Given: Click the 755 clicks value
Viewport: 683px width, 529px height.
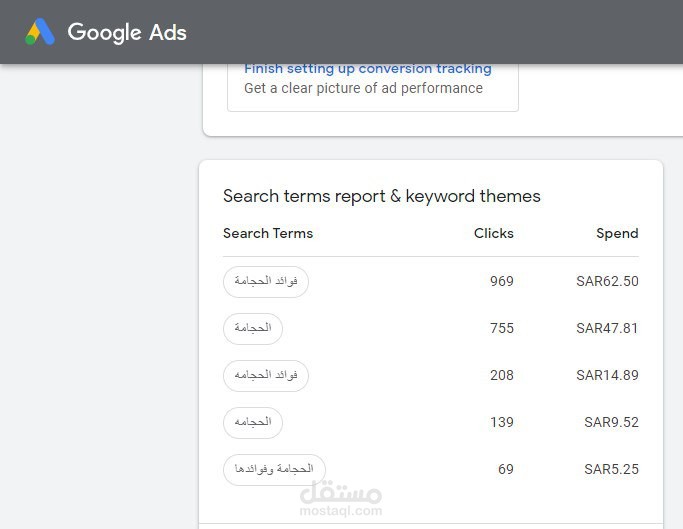Looking at the screenshot, I should click(x=501, y=328).
